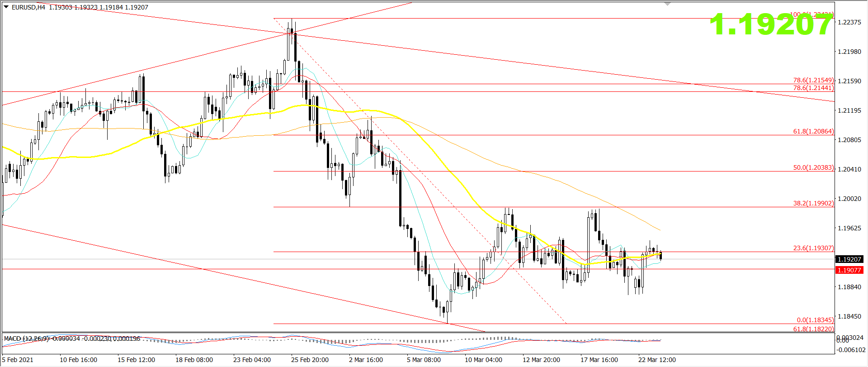Click the large green 1.19207 price label
The width and height of the screenshot is (868, 367).
pos(771,24)
